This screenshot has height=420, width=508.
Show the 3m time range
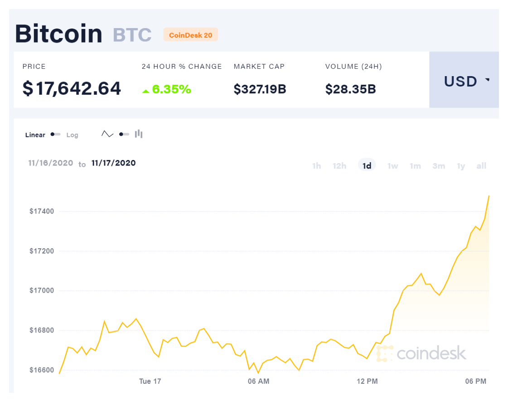[439, 166]
